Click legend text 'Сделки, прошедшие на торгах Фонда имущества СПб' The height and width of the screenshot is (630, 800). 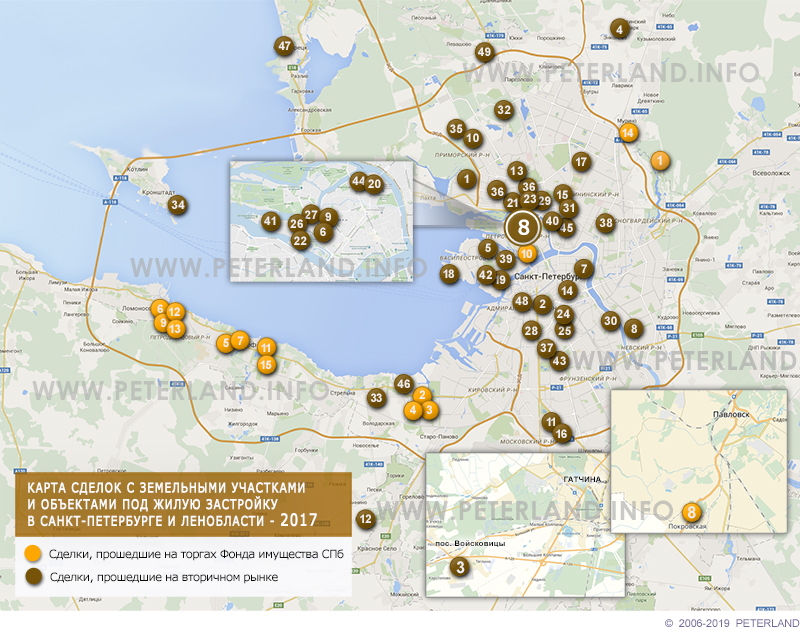(196, 554)
